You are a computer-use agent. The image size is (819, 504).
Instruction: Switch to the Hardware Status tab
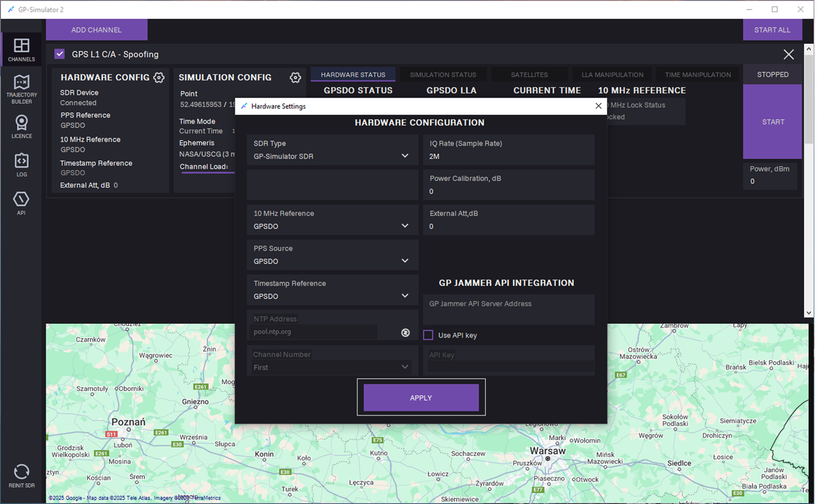point(353,75)
